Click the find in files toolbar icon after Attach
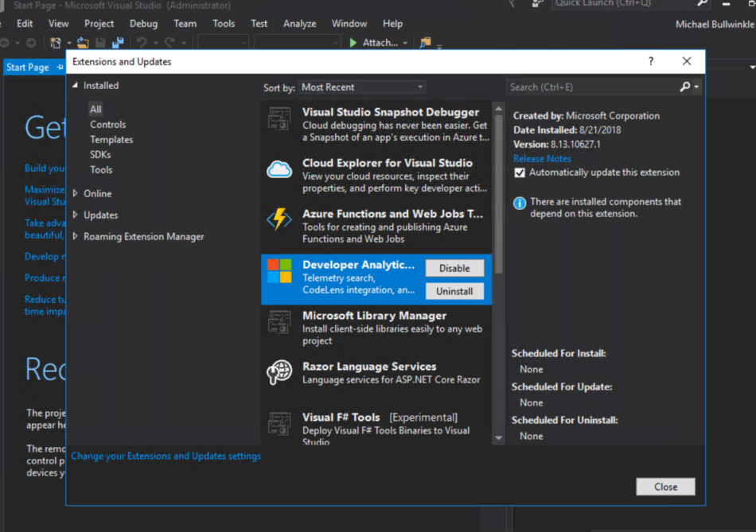 point(425,43)
